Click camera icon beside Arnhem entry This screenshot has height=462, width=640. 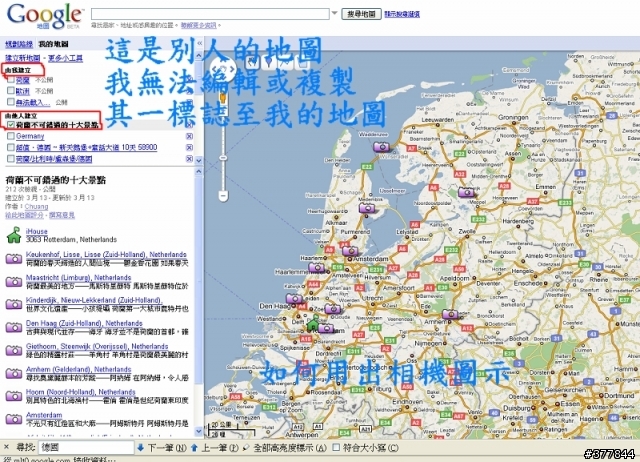(14, 373)
